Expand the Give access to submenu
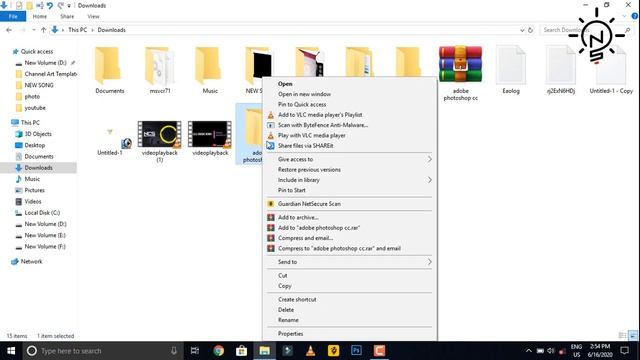Viewport: 640px width, 360px height. [350, 159]
